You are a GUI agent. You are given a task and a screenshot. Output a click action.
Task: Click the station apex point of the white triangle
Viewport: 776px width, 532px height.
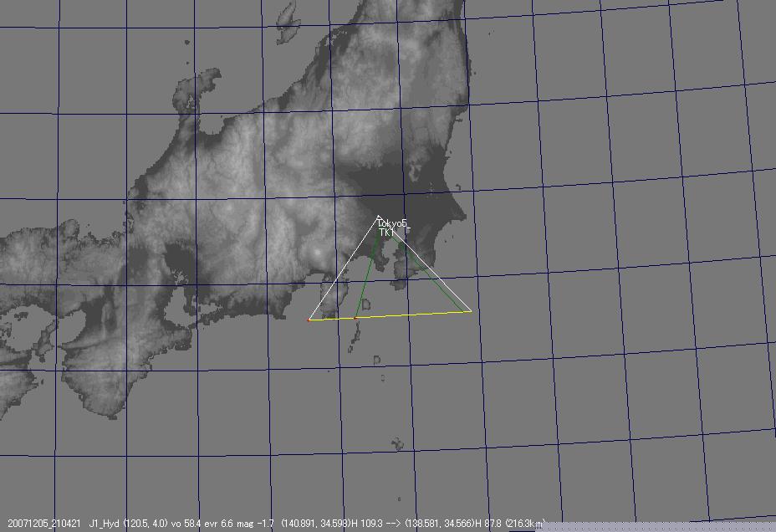point(379,216)
